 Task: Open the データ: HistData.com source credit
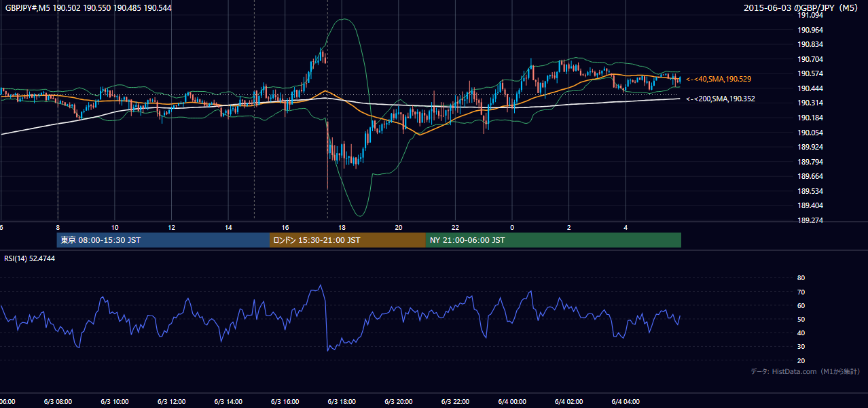pos(805,372)
